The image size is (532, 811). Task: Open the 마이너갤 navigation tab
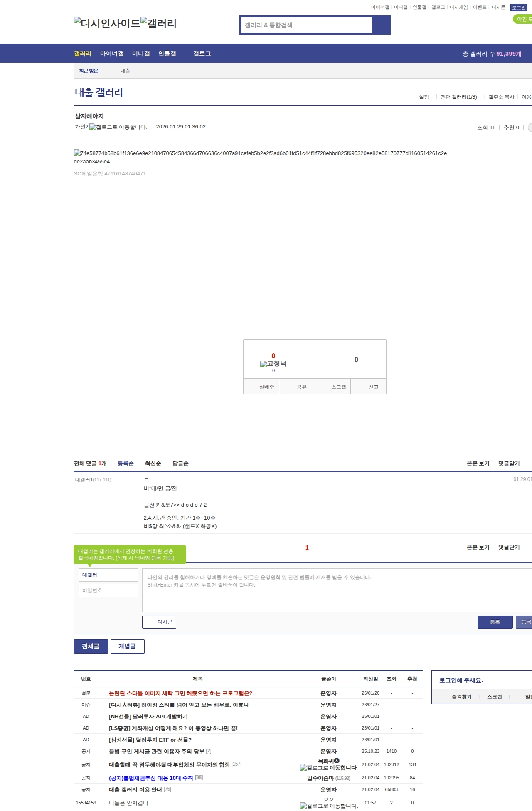(112, 54)
